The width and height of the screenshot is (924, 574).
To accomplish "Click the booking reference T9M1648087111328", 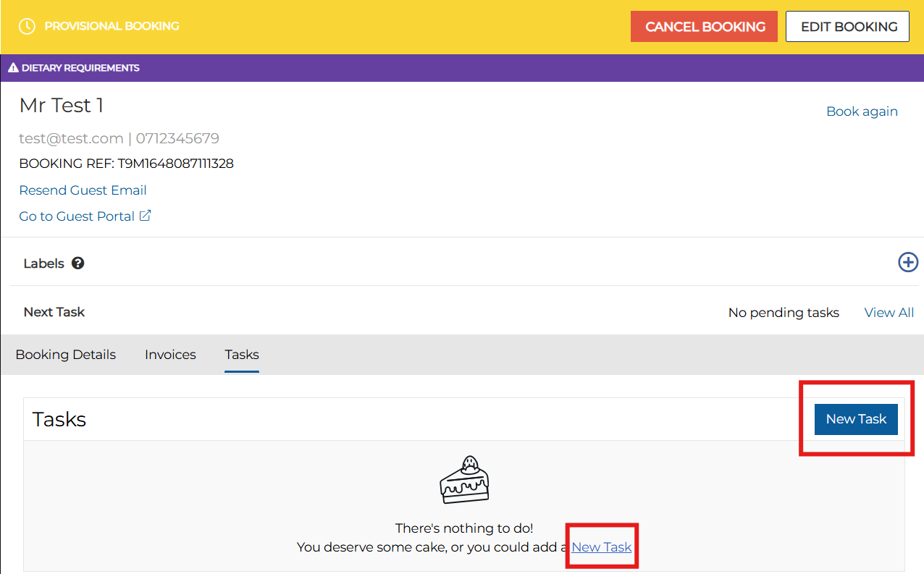I will click(x=175, y=164).
